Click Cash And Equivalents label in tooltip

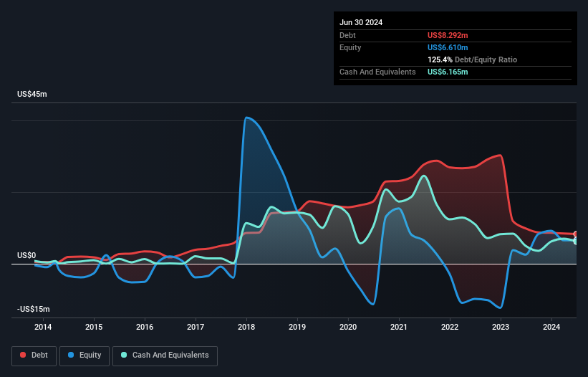pyautogui.click(x=377, y=72)
